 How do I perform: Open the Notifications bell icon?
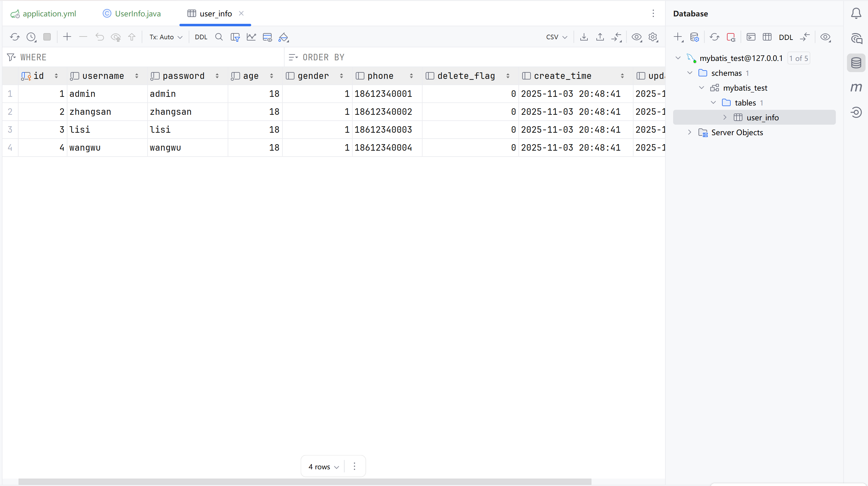(x=856, y=14)
